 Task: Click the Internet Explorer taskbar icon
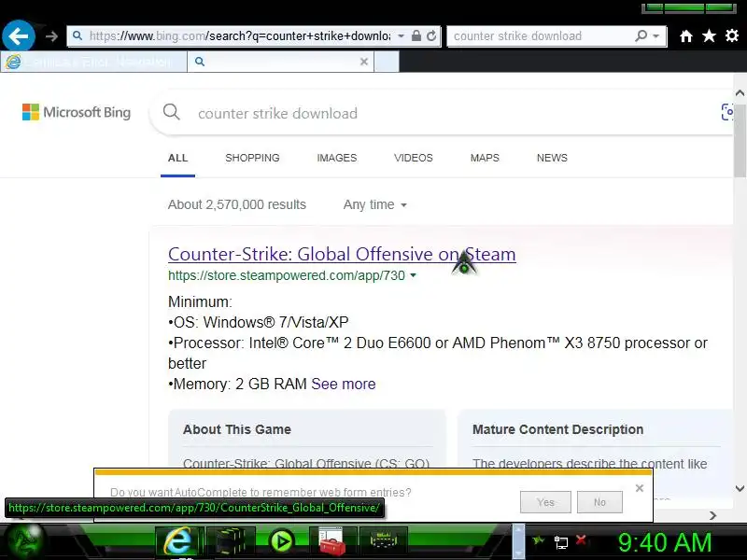click(x=178, y=542)
